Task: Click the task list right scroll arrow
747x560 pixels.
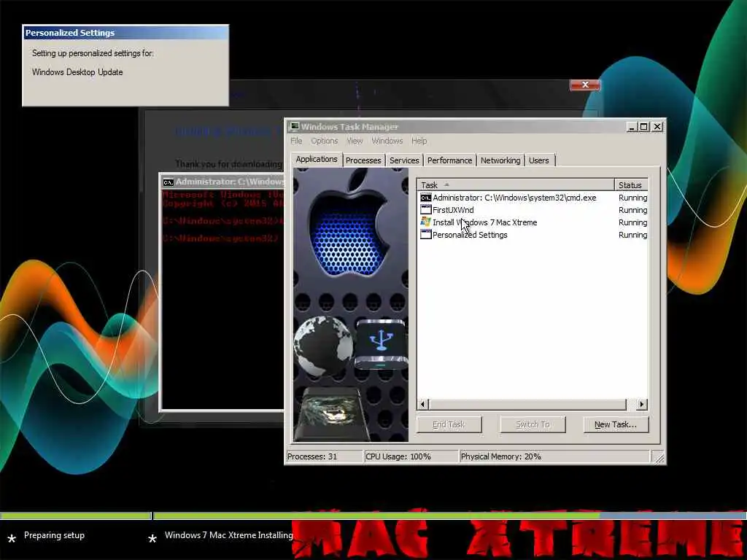Action: click(x=642, y=404)
